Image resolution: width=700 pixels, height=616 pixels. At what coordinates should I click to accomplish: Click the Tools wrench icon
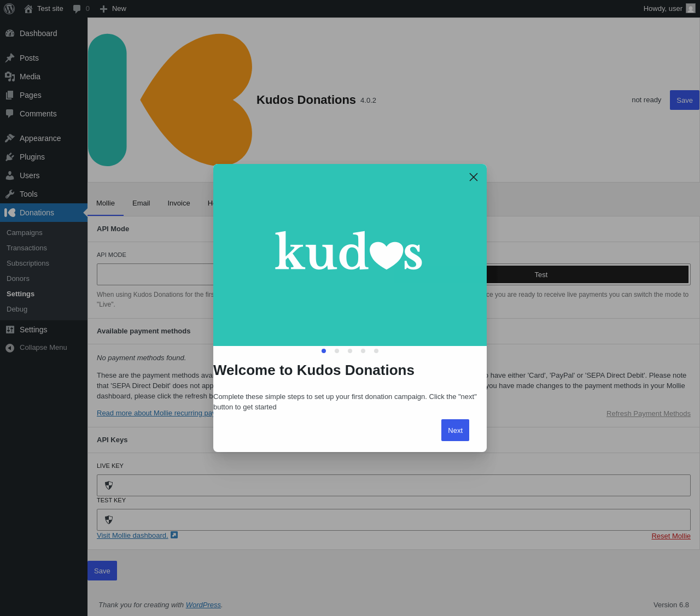[10, 194]
